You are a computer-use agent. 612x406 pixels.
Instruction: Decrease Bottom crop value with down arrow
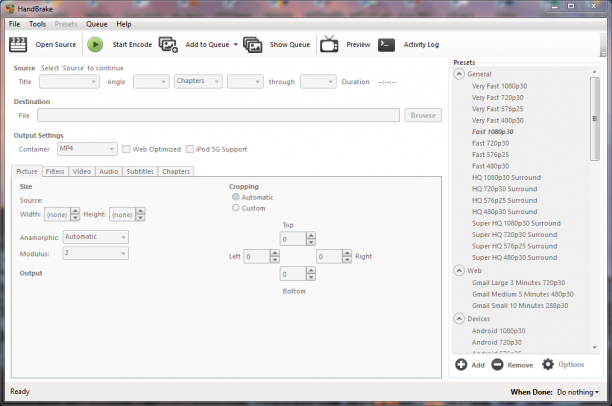(311, 277)
